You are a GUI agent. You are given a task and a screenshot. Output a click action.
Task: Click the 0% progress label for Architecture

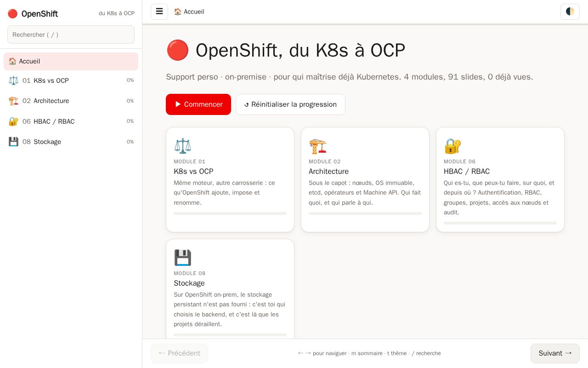tap(130, 101)
